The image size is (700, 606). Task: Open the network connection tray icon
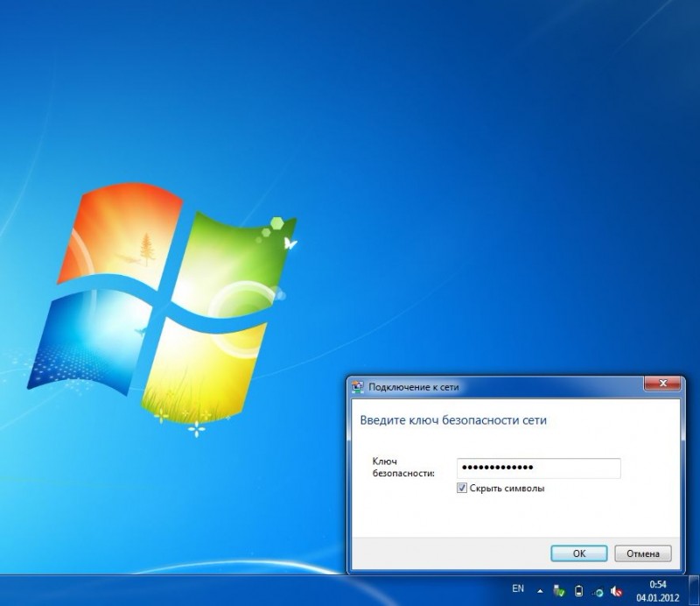598,592
